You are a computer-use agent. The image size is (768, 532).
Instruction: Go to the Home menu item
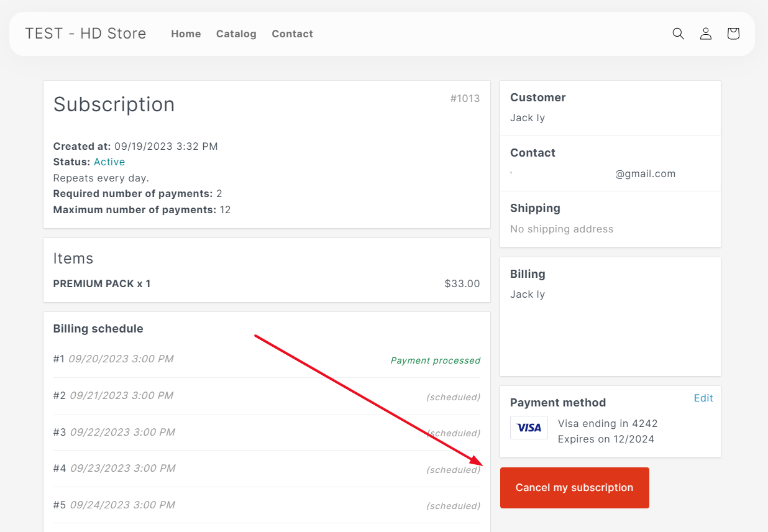point(186,34)
